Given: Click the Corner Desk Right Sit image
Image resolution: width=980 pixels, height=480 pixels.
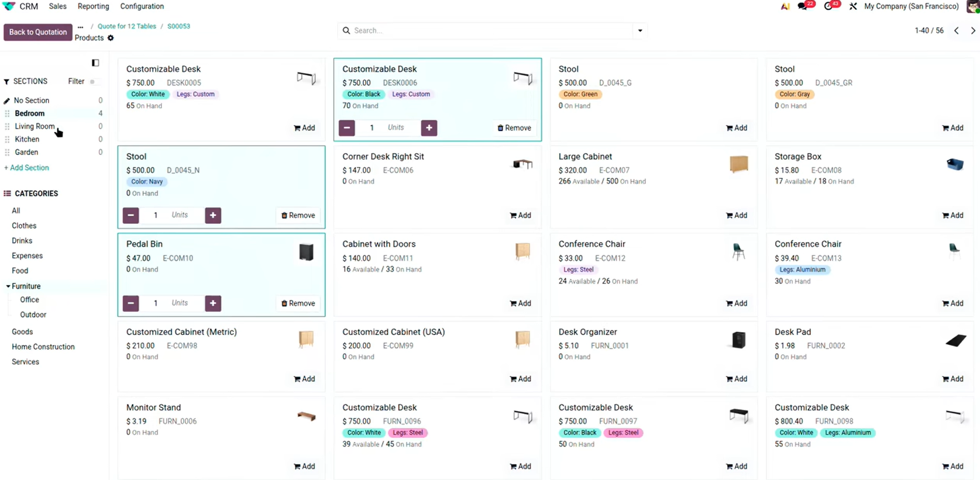Looking at the screenshot, I should click(522, 164).
